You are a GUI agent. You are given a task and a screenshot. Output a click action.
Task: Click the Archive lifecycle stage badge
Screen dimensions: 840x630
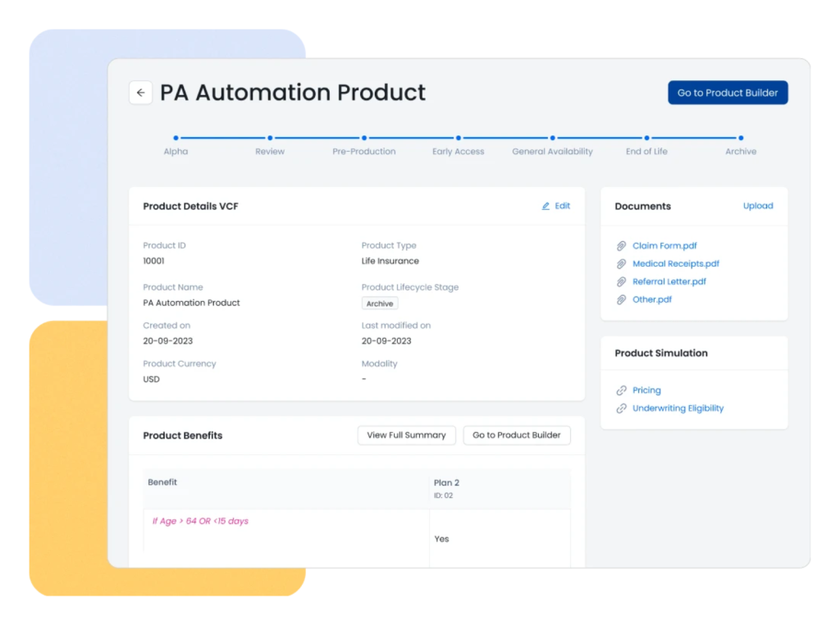380,304
